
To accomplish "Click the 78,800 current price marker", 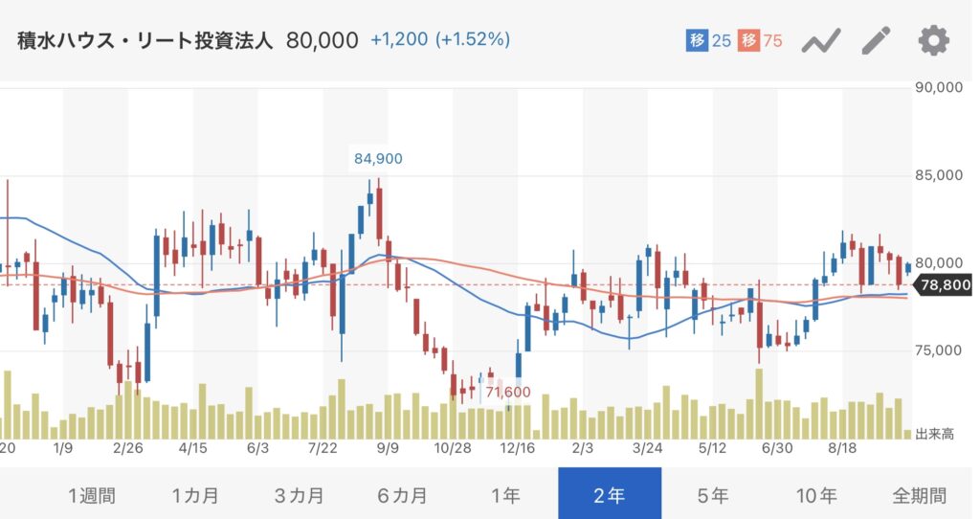I will pos(945,284).
